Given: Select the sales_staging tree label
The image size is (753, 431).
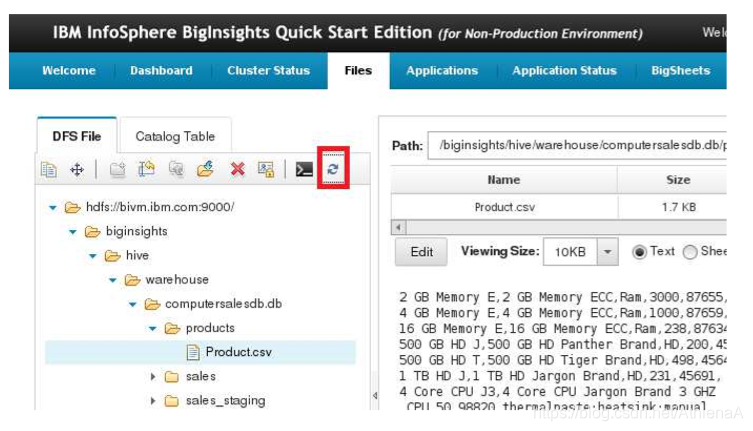Looking at the screenshot, I should click(x=225, y=401).
